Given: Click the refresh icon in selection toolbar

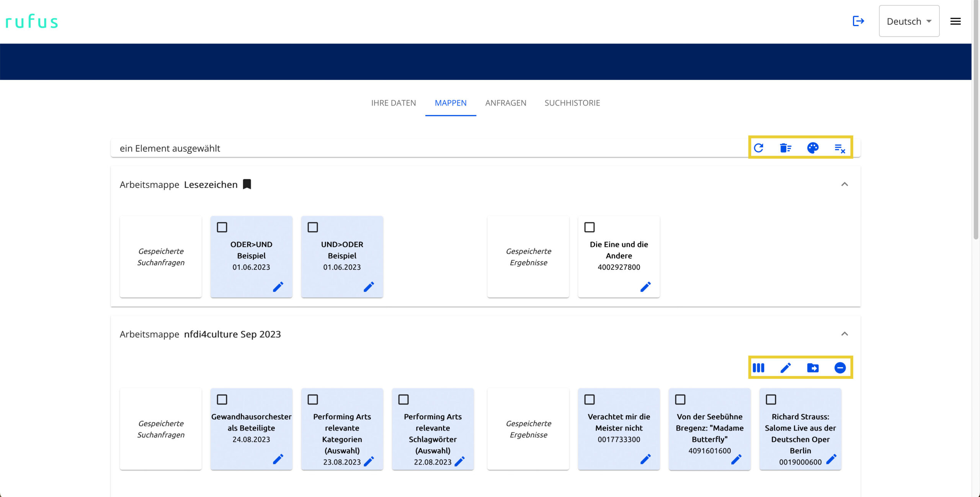Looking at the screenshot, I should 758,148.
